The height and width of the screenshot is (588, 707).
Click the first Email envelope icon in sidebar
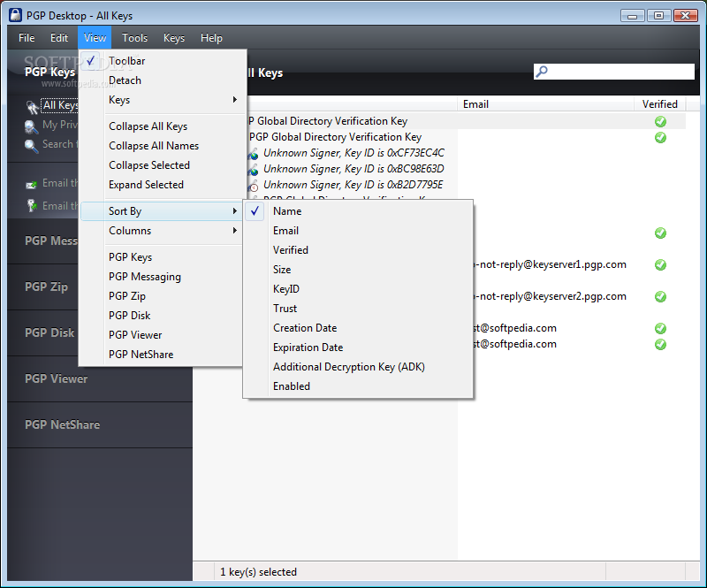(31, 185)
